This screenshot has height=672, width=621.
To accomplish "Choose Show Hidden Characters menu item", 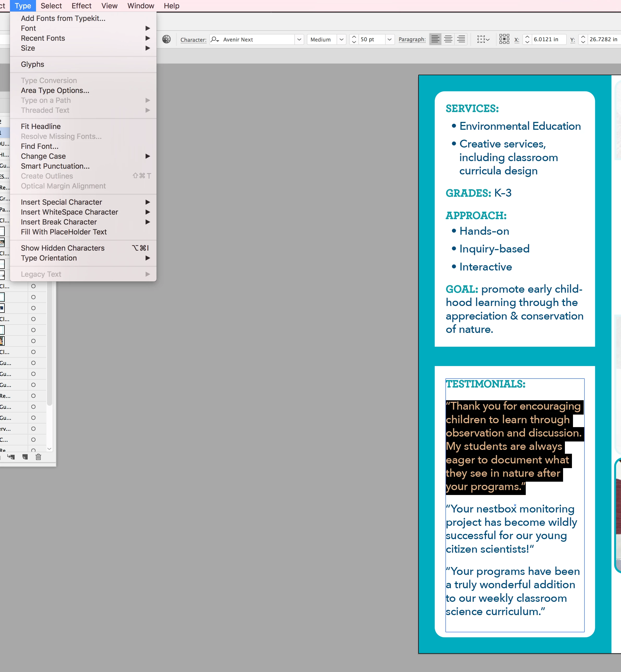I will pyautogui.click(x=63, y=248).
